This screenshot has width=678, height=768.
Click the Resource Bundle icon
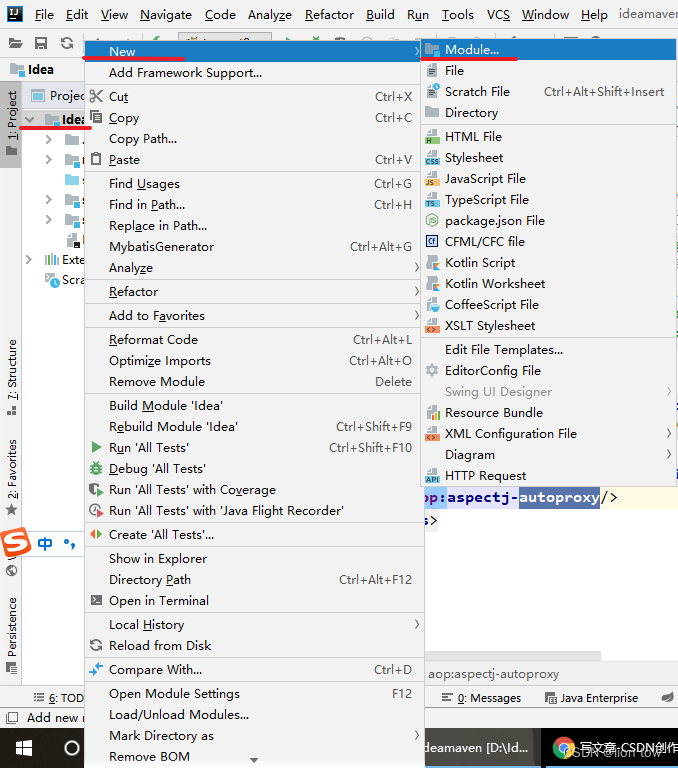point(432,412)
